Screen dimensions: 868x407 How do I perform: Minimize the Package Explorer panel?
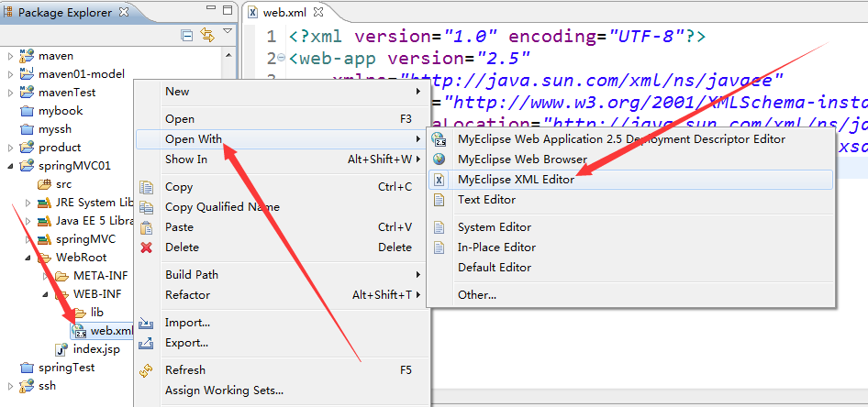(211, 8)
